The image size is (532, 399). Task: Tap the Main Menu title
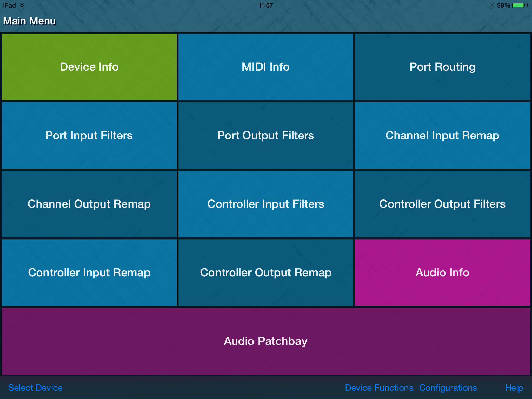tap(29, 21)
